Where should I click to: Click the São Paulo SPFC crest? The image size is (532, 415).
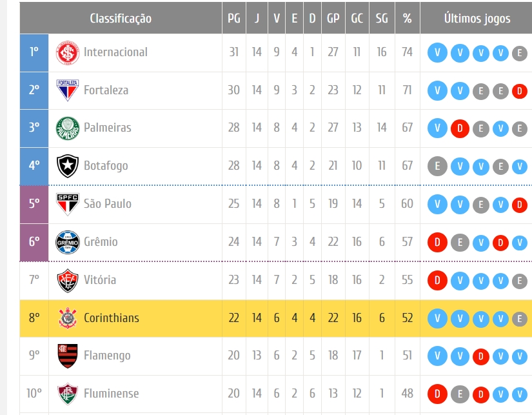tap(68, 204)
